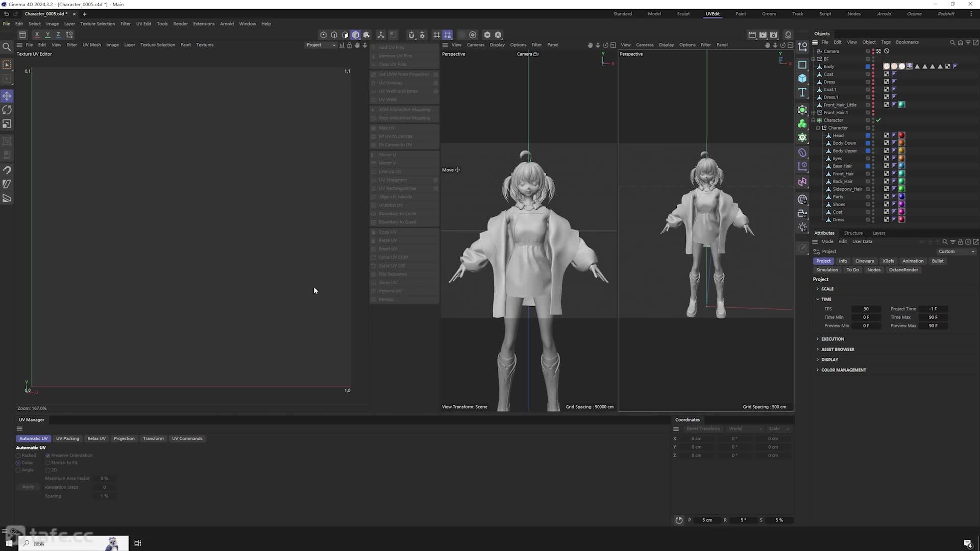
Task: Toggle layer checkbox for Eyes object
Action: click(867, 159)
